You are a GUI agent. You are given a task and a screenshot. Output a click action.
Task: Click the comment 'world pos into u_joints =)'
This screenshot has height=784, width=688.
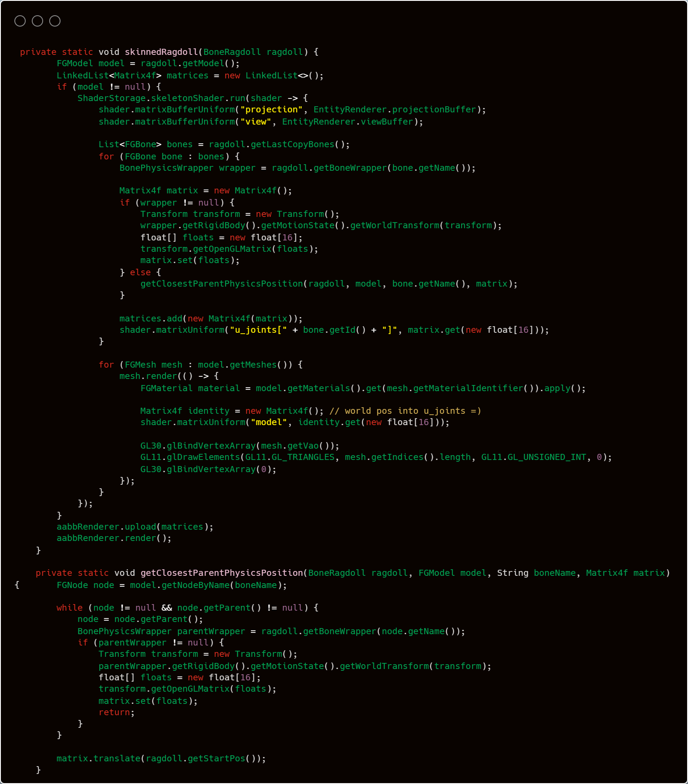pos(405,411)
